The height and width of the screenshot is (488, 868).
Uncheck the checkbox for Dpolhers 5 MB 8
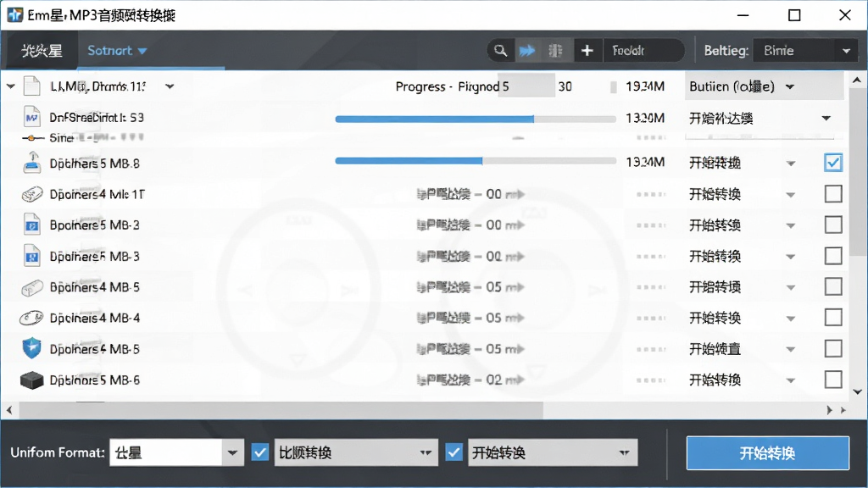click(x=833, y=163)
